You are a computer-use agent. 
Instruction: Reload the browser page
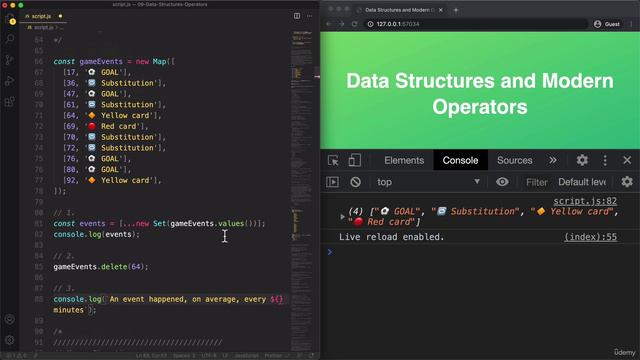click(354, 24)
